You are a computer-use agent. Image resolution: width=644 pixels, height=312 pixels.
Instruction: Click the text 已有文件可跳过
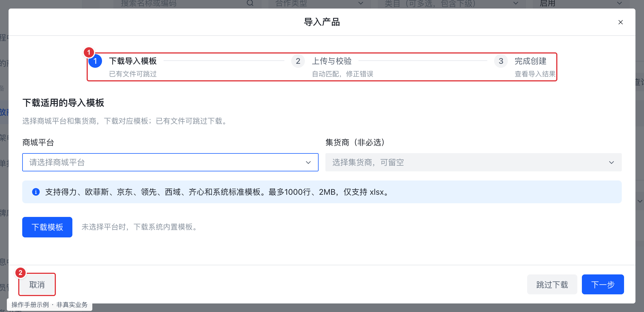click(133, 74)
